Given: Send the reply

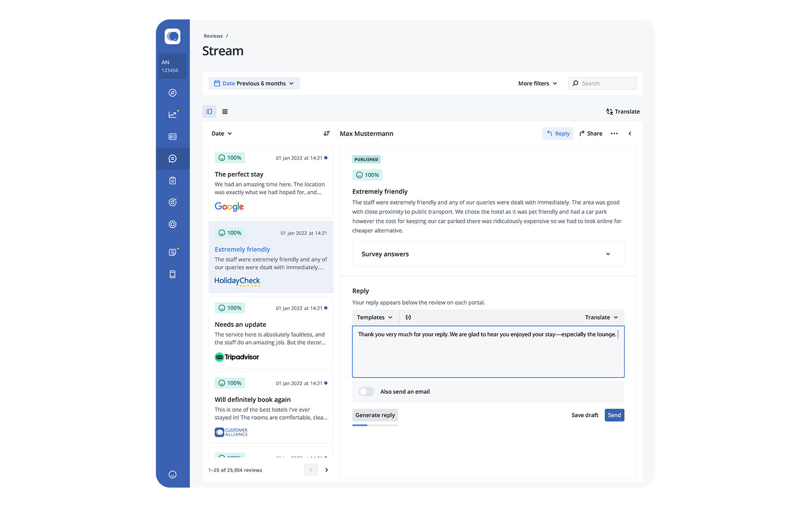Looking at the screenshot, I should point(614,415).
